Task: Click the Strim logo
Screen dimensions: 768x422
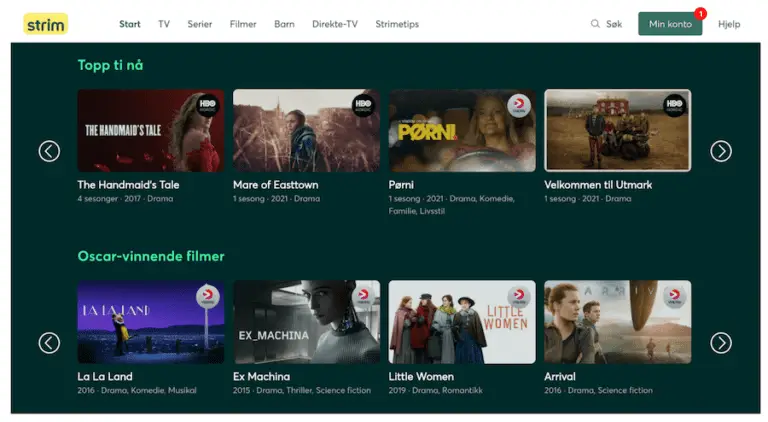Action: click(45, 24)
